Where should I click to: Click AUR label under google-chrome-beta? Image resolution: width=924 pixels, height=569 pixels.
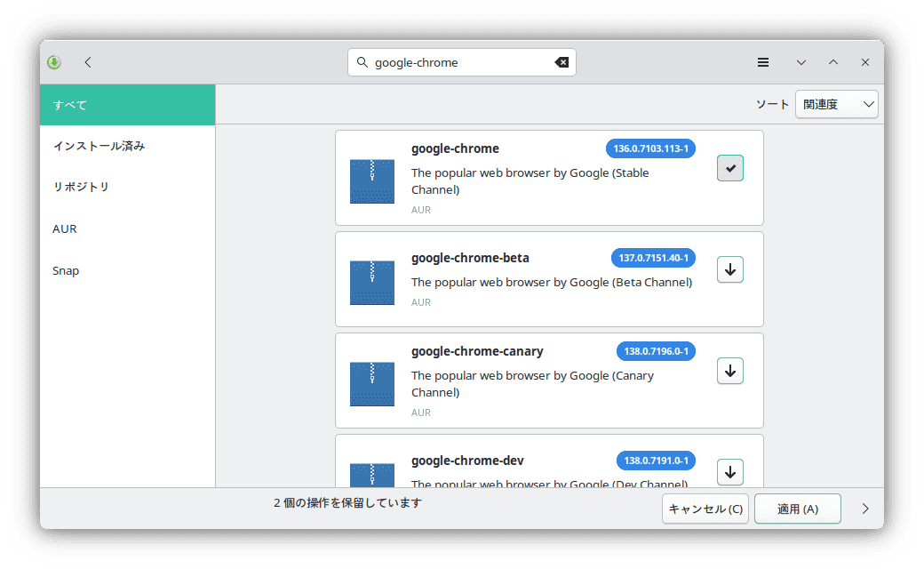[x=421, y=302]
